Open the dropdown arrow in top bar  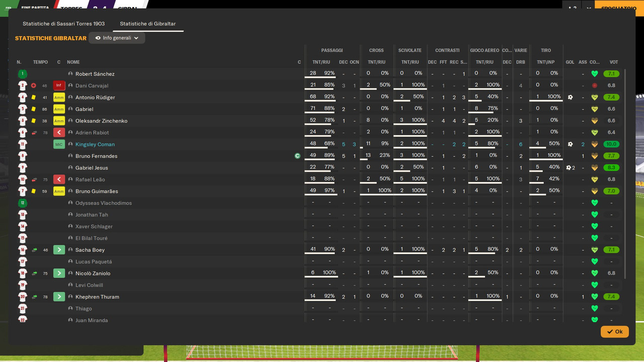tap(589, 8)
